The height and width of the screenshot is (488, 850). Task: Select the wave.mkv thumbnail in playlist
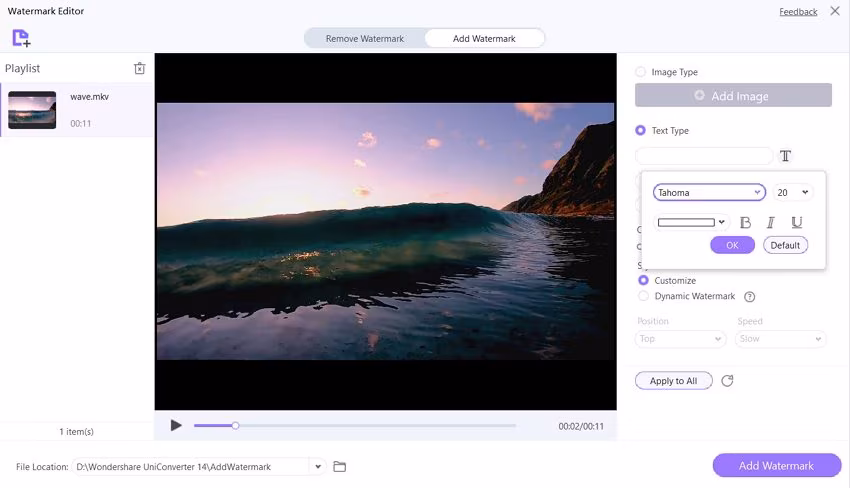(x=32, y=110)
